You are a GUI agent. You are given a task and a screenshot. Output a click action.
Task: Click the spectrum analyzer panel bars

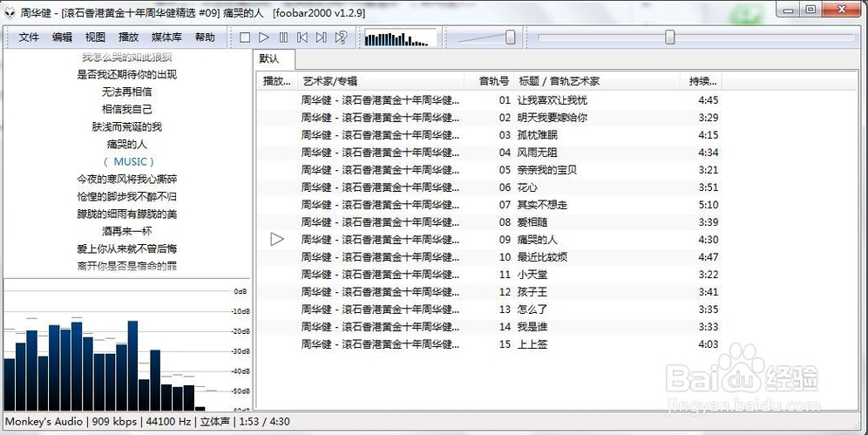tap(105, 363)
